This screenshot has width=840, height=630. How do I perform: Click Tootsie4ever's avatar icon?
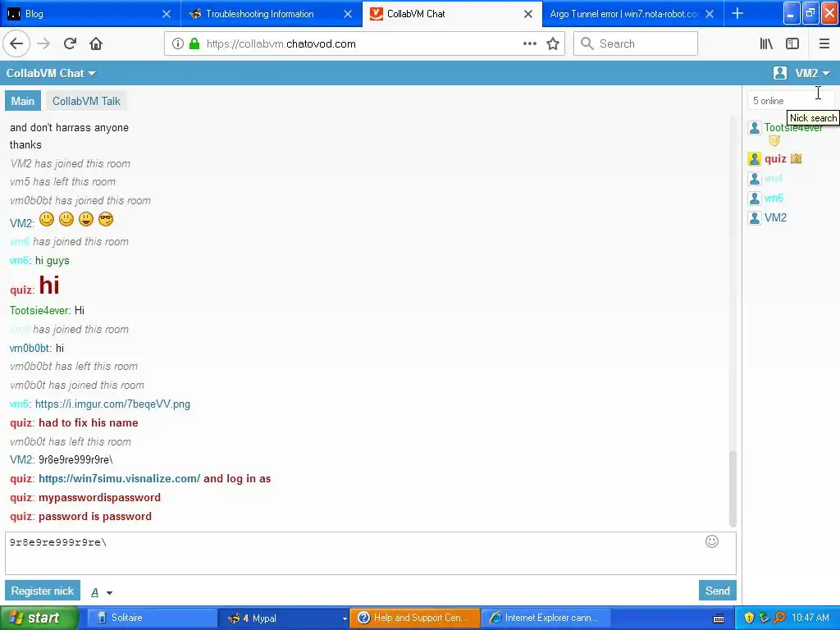click(755, 127)
